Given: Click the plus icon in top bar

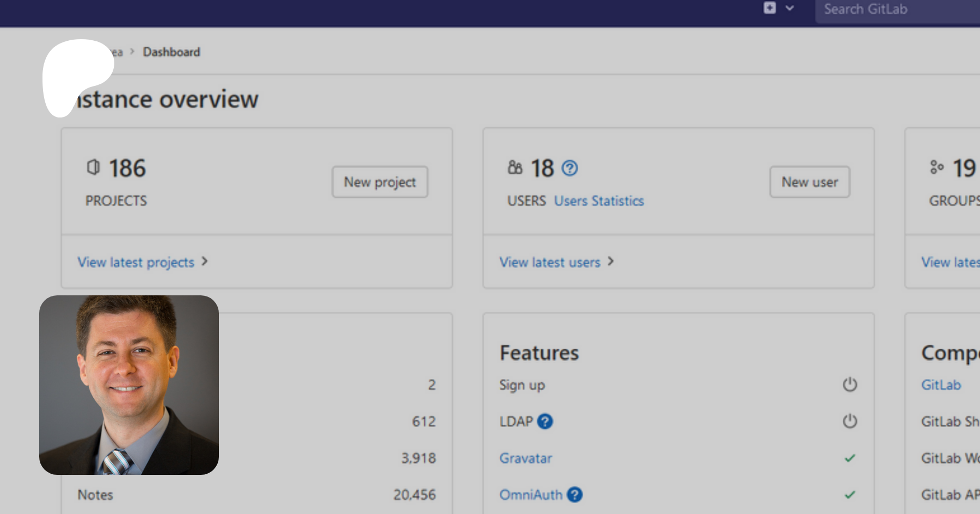Looking at the screenshot, I should pos(769,8).
